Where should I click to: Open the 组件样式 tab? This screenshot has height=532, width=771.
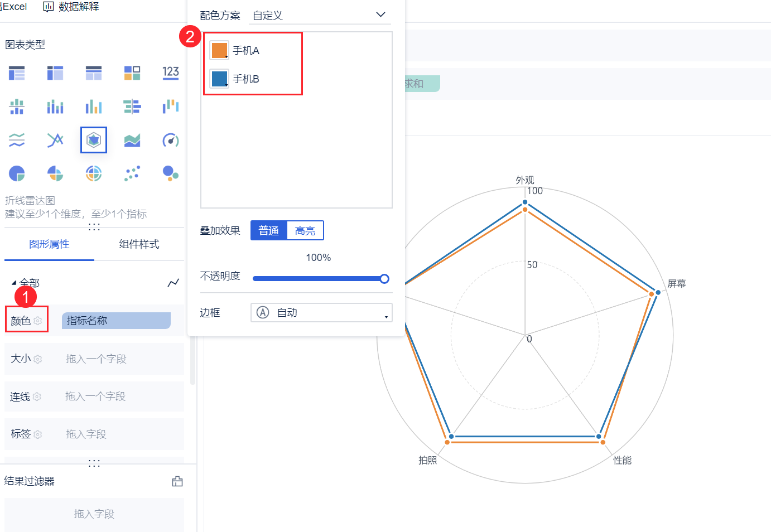point(139,244)
